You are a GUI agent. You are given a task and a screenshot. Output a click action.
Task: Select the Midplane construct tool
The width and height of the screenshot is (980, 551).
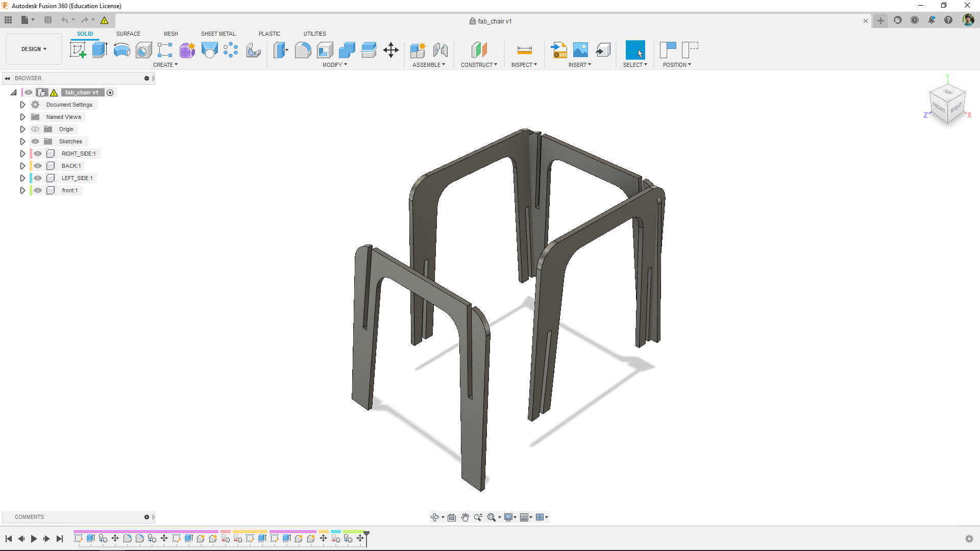tap(479, 50)
